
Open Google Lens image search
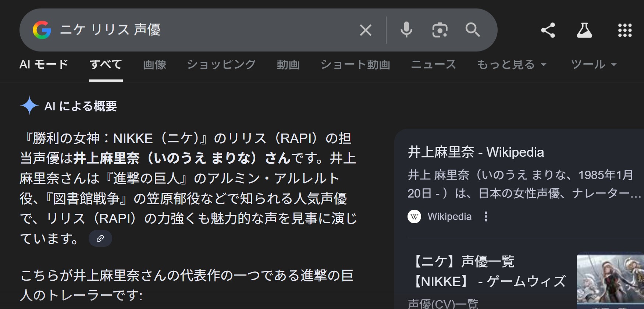point(440,30)
